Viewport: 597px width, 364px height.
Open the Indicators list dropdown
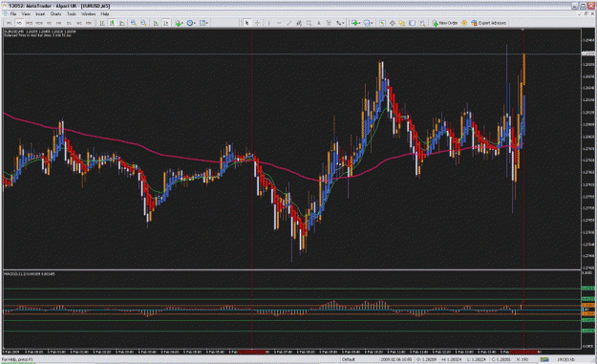pos(180,23)
